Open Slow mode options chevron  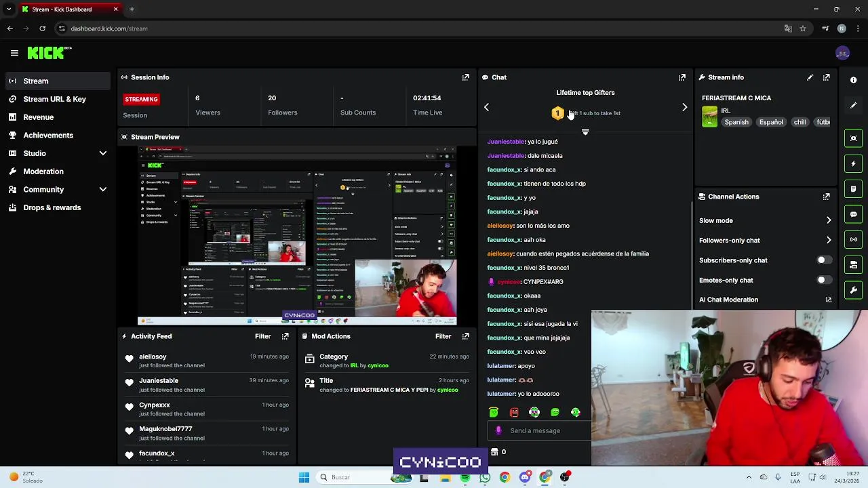coord(828,220)
